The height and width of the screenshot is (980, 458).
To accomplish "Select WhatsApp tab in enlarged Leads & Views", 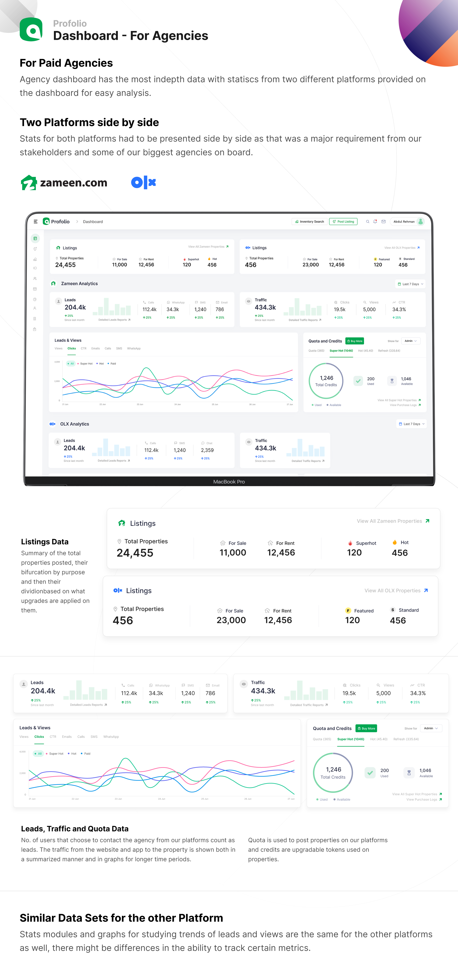I will (111, 736).
